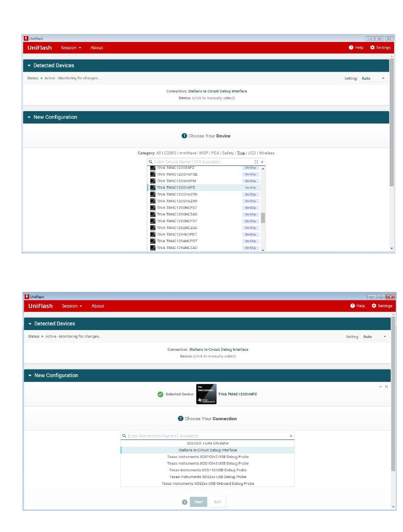Image resolution: width=403 pixels, height=532 pixels.
Task: Open Settings gear in the device-list window
Action: [381, 48]
